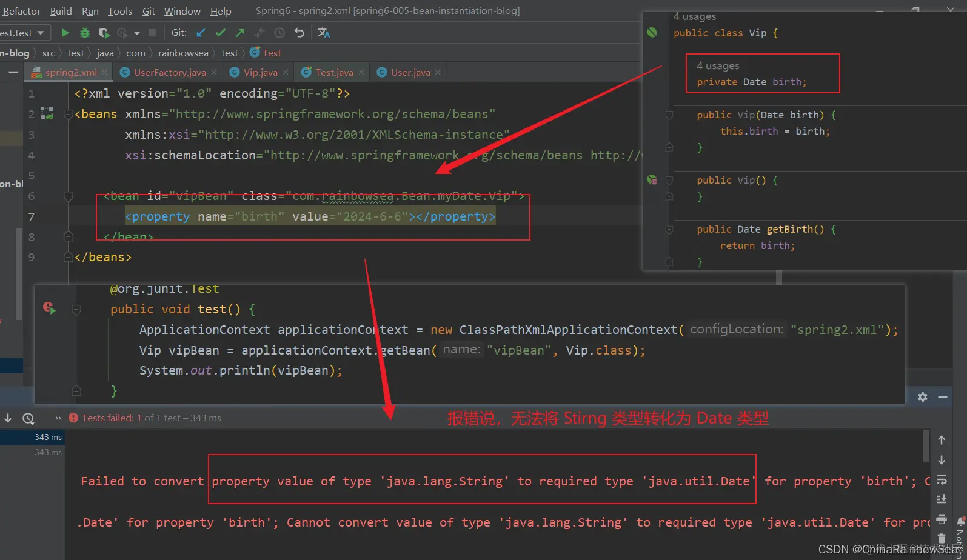The image size is (967, 560).
Task: Clear console with trash icon
Action: tap(942, 538)
